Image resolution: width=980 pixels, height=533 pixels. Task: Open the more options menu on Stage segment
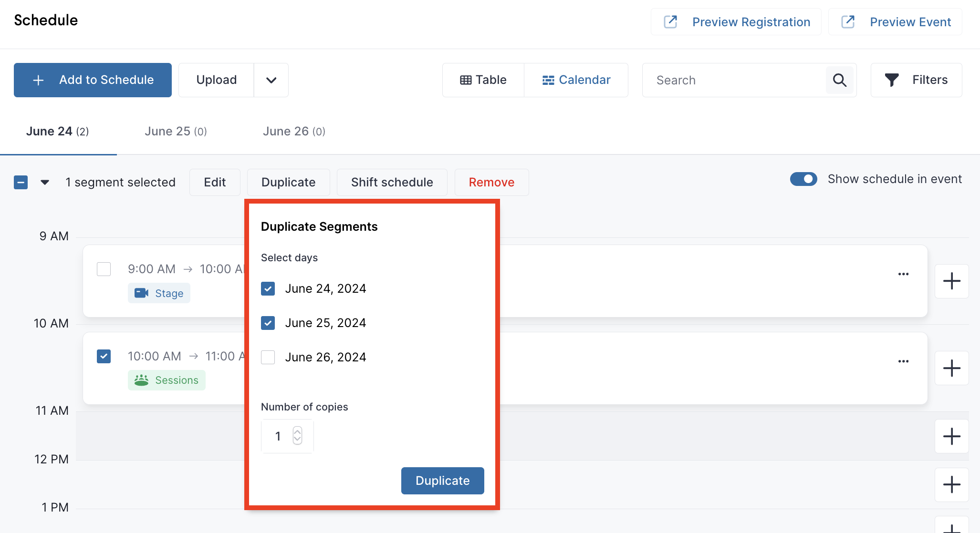pyautogui.click(x=903, y=274)
